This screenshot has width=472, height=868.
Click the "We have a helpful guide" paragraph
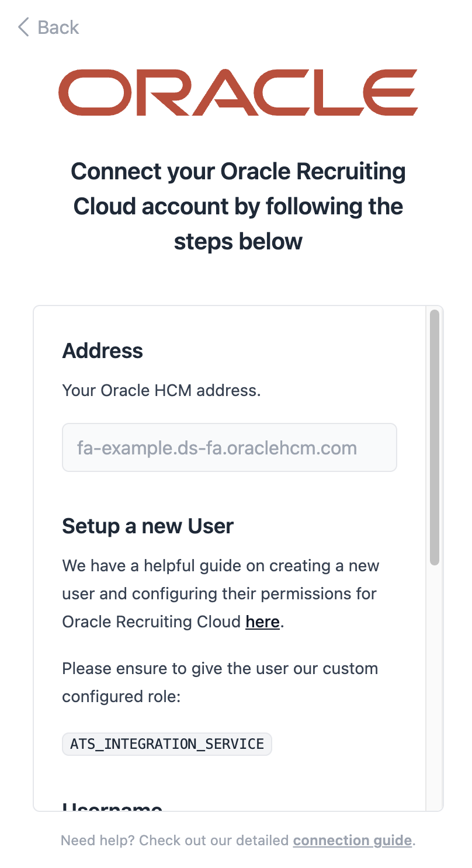[221, 566]
